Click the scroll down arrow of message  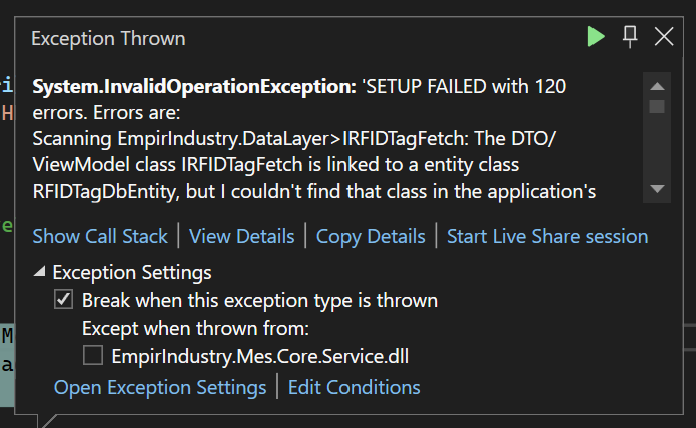pyautogui.click(x=657, y=189)
